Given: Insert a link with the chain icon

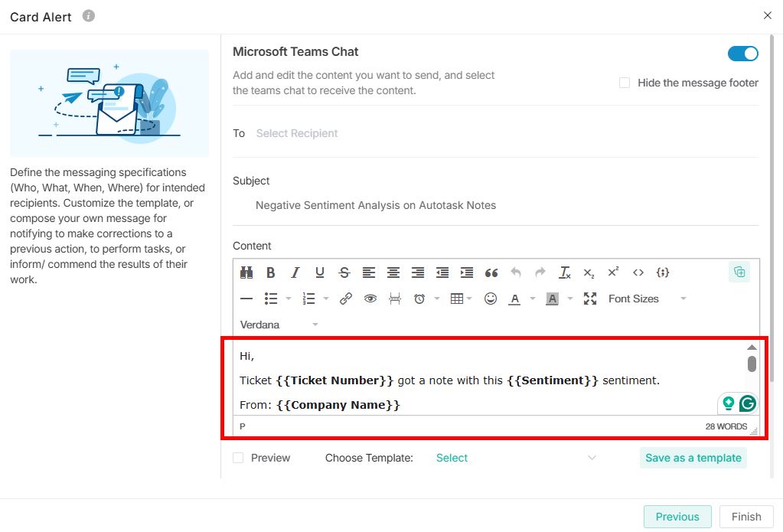Looking at the screenshot, I should 346,299.
